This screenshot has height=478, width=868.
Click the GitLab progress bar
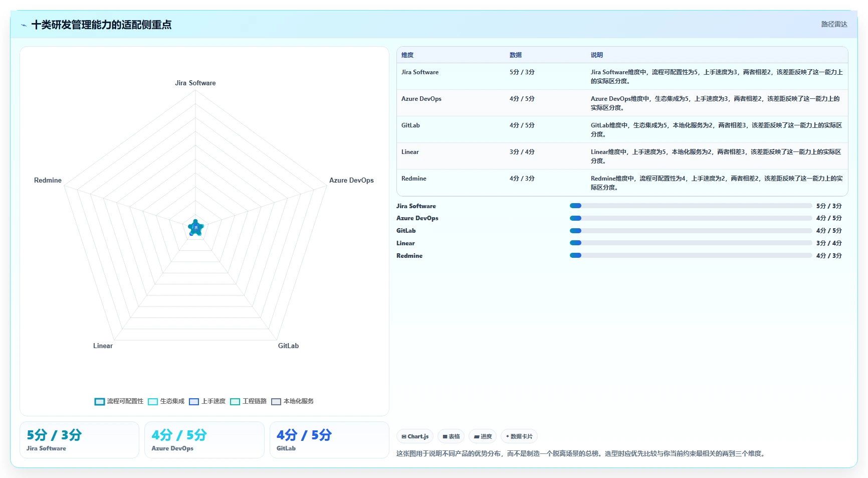pyautogui.click(x=691, y=231)
